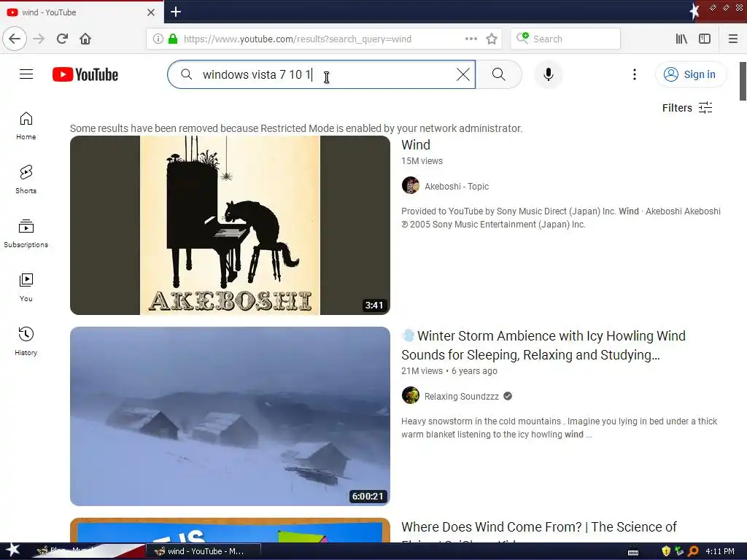Search with your voice microphone button

(549, 74)
